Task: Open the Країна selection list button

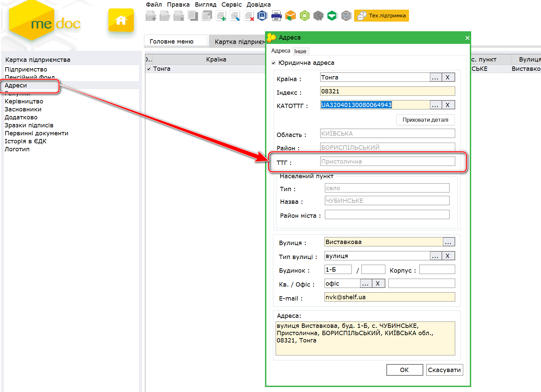Action: [435, 77]
